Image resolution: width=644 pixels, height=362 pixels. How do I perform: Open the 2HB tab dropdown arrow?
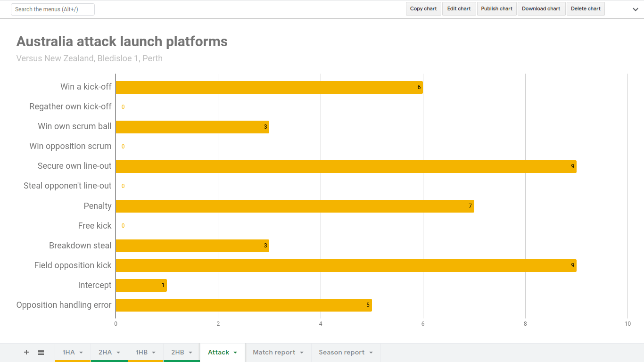[x=190, y=353]
